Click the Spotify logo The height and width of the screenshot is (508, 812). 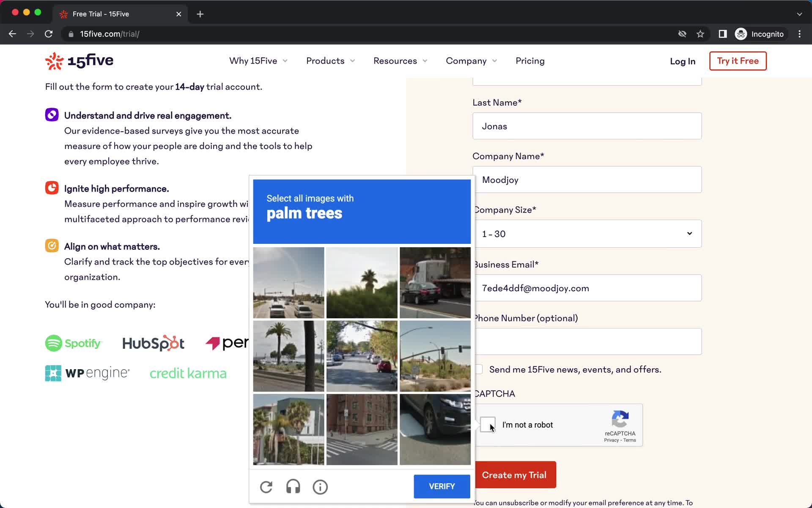73,343
